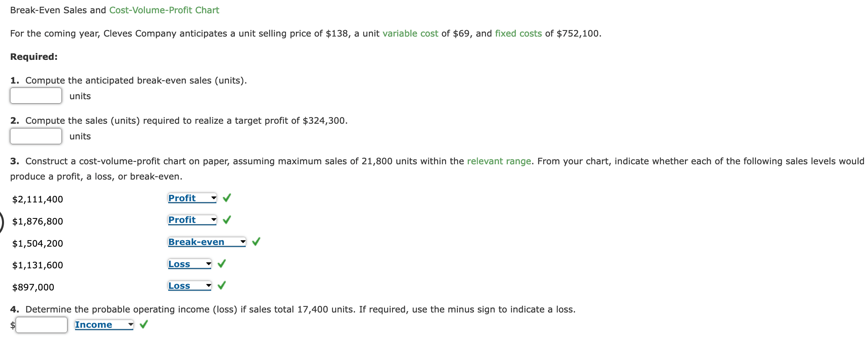The image size is (868, 343).
Task: Click the green checkmark beside Income dropdown
Action: point(144,324)
